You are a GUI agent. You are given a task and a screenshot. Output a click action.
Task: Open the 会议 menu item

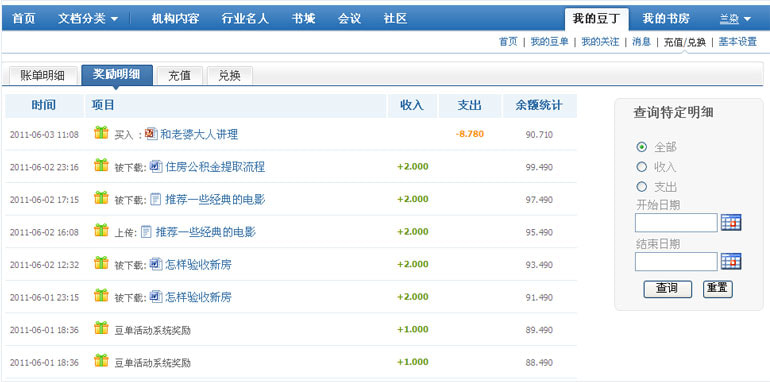[x=350, y=19]
